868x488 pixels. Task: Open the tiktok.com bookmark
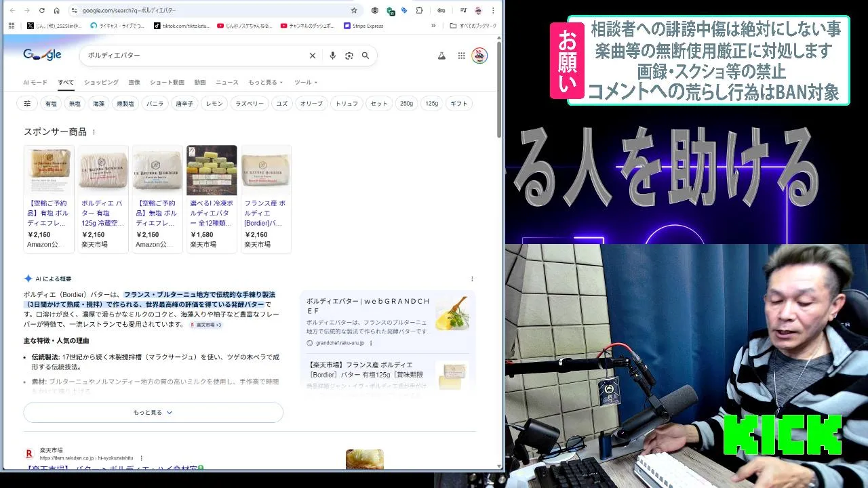(183, 26)
